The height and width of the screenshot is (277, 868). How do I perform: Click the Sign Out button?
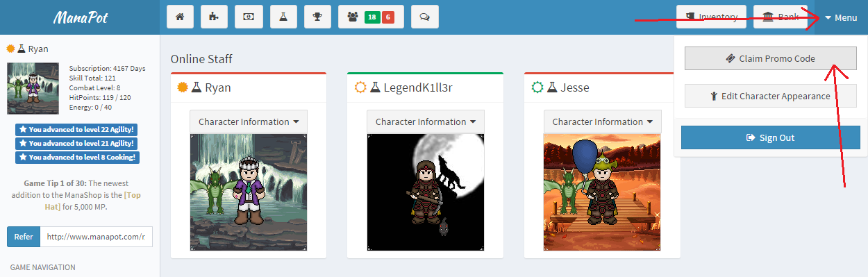(x=771, y=137)
